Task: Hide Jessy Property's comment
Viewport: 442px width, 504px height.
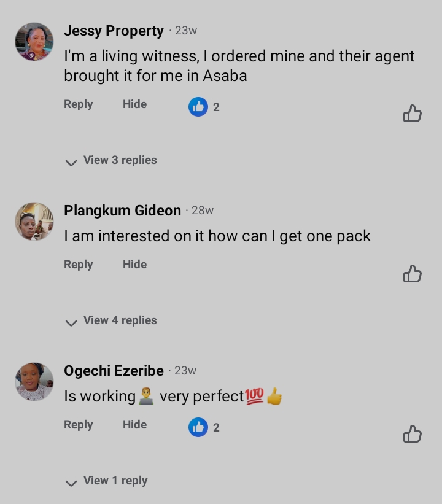Action: 134,104
